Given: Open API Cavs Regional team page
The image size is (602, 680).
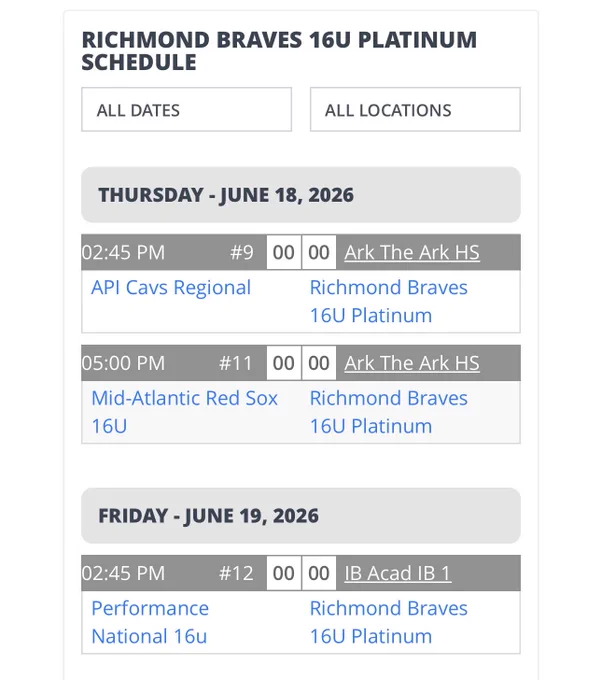Looking at the screenshot, I should [x=171, y=288].
